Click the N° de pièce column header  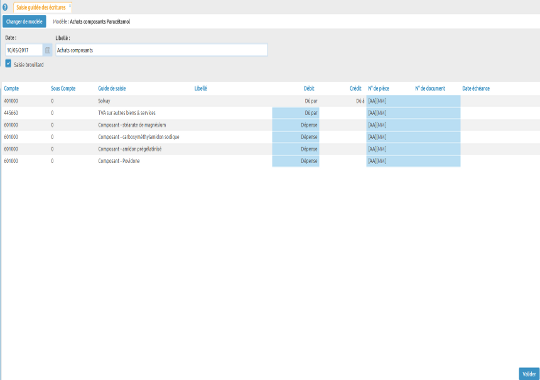pyautogui.click(x=378, y=89)
